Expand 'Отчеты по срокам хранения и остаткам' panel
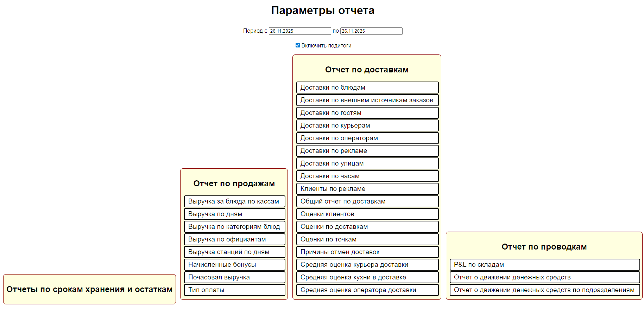Image resolution: width=644 pixels, height=310 pixels. click(89, 289)
